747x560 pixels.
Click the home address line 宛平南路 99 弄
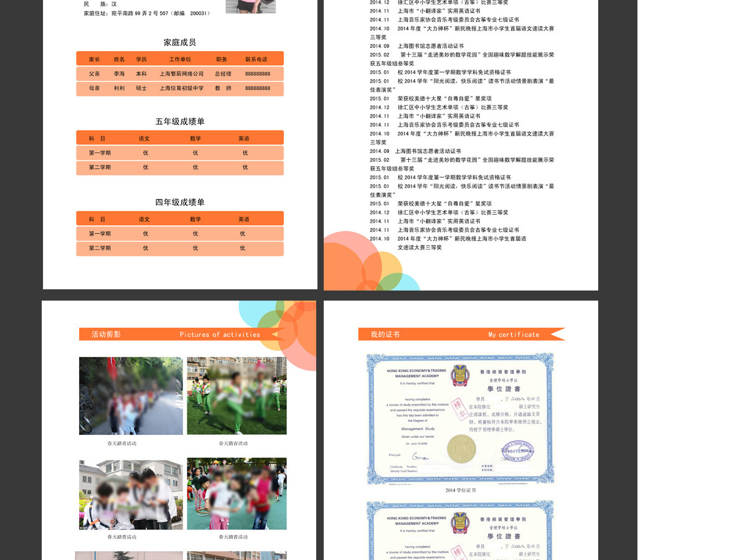147,12
